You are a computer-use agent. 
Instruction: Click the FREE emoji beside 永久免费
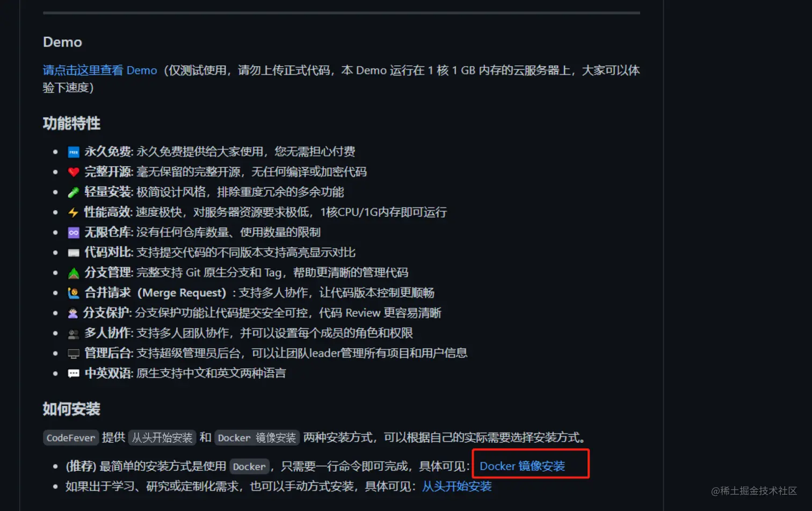point(74,152)
